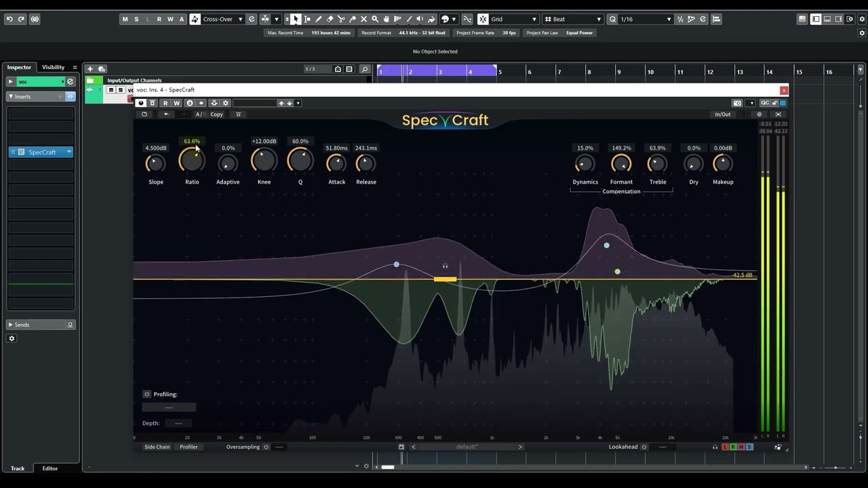Image resolution: width=868 pixels, height=488 pixels.
Task: Toggle Oversampling power button
Action: click(266, 447)
